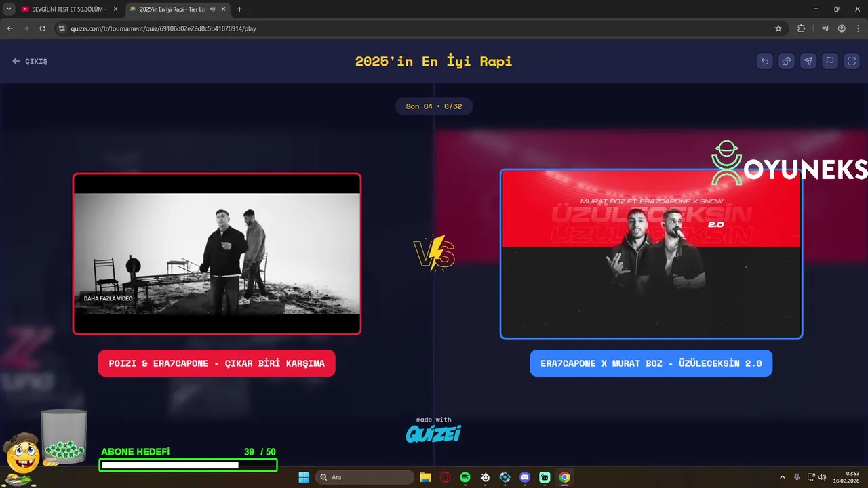The height and width of the screenshot is (488, 868).
Task: Click the volume speaker icon in system tray
Action: tap(823, 477)
